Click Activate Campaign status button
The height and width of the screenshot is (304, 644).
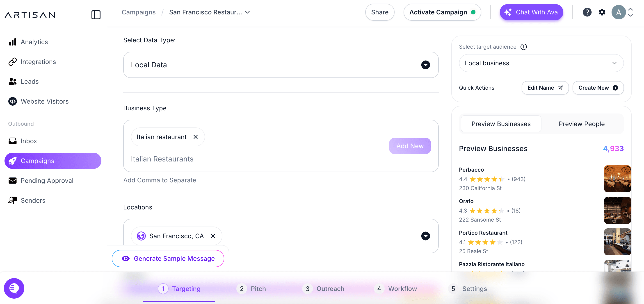point(442,12)
